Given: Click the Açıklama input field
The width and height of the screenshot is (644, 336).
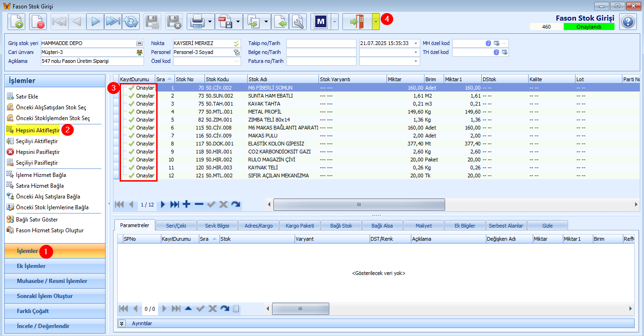Looking at the screenshot, I should [x=92, y=61].
